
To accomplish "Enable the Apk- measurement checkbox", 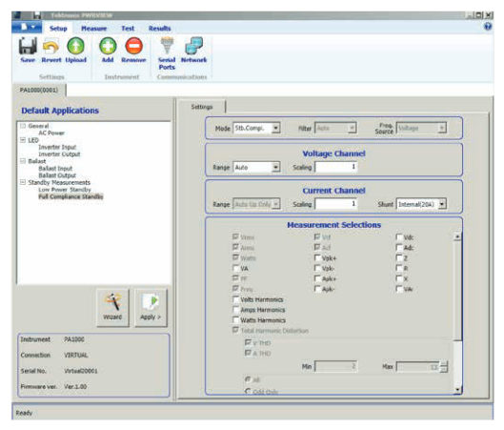I will pyautogui.click(x=317, y=289).
